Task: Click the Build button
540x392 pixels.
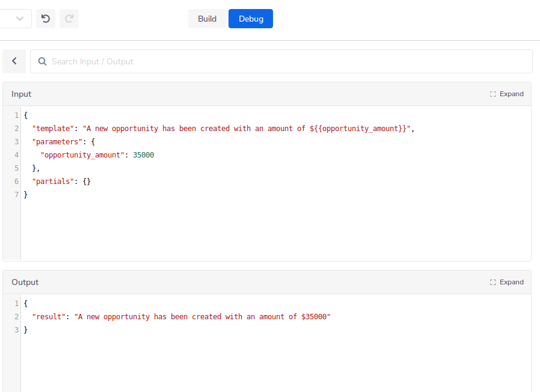Action: click(x=207, y=18)
